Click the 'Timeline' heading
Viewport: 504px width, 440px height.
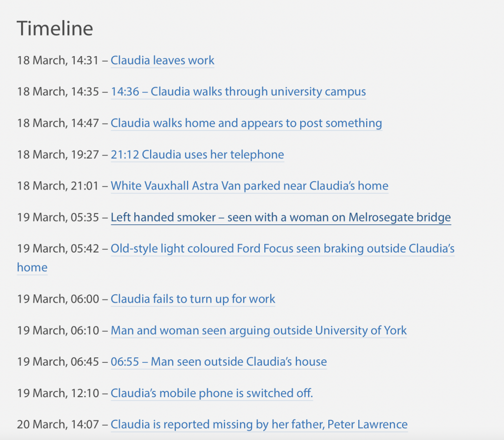pos(55,29)
